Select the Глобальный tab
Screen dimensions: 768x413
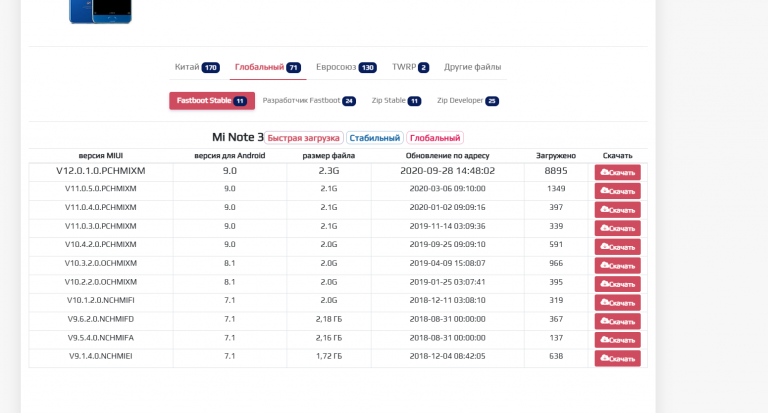pyautogui.click(x=267, y=67)
